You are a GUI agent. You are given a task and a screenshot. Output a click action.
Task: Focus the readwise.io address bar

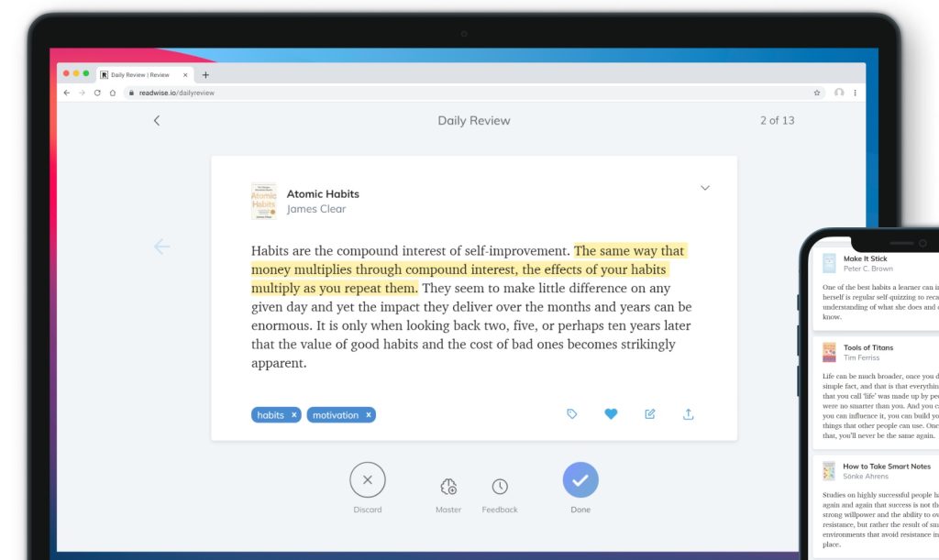473,93
